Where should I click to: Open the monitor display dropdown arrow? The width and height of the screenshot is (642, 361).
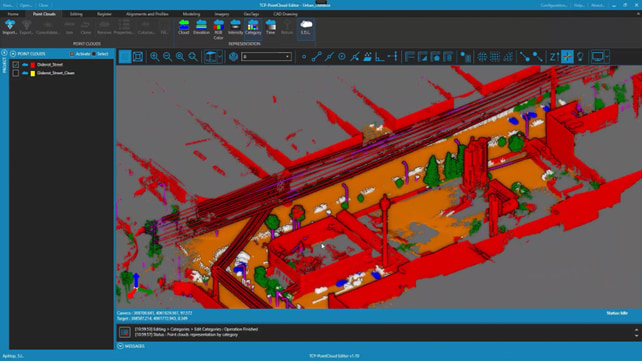point(606,56)
